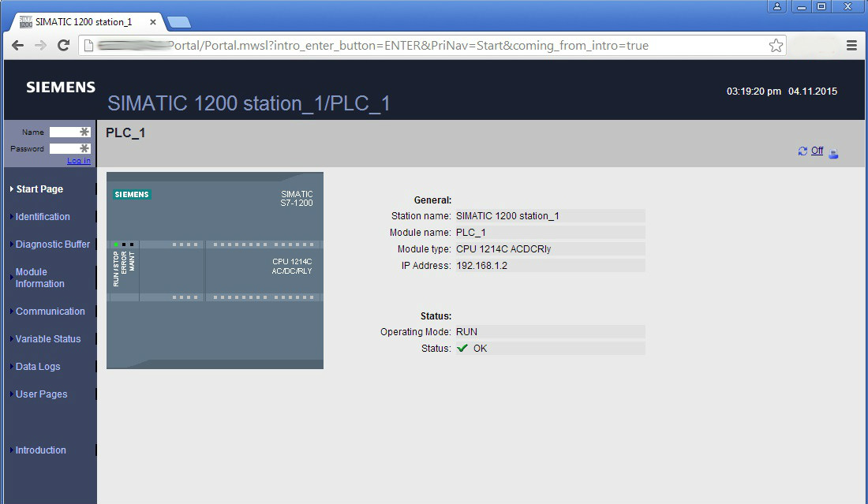Click the PLC_1 page heading
This screenshot has width=868, height=504.
[x=125, y=133]
